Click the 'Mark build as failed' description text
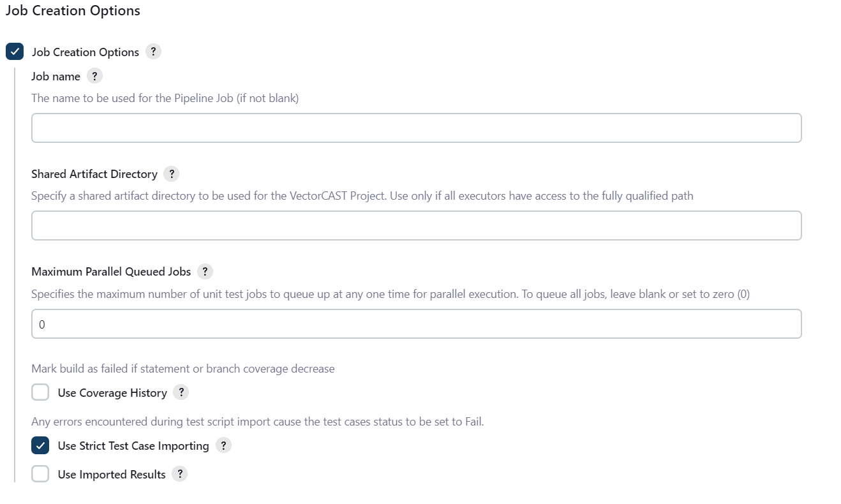This screenshot has width=841, height=504. (183, 369)
